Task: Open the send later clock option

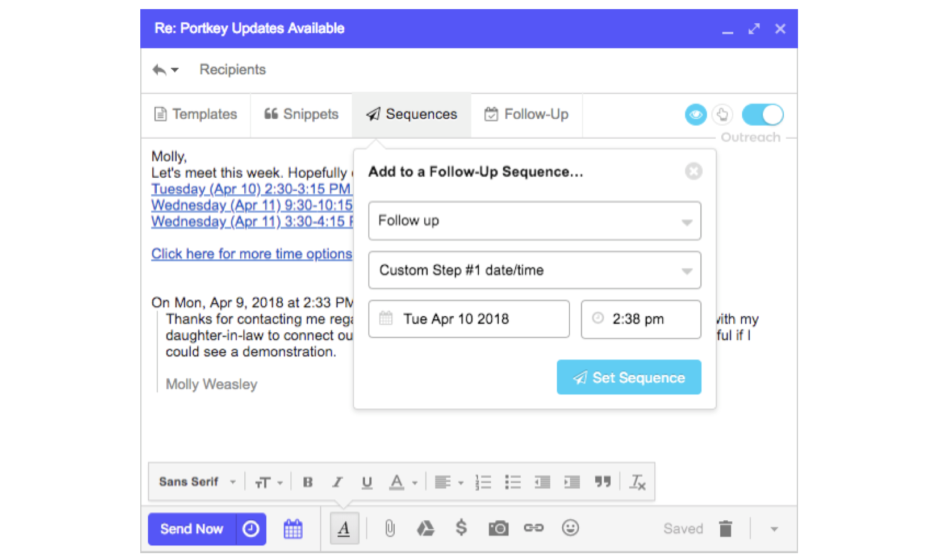Action: coord(251,529)
